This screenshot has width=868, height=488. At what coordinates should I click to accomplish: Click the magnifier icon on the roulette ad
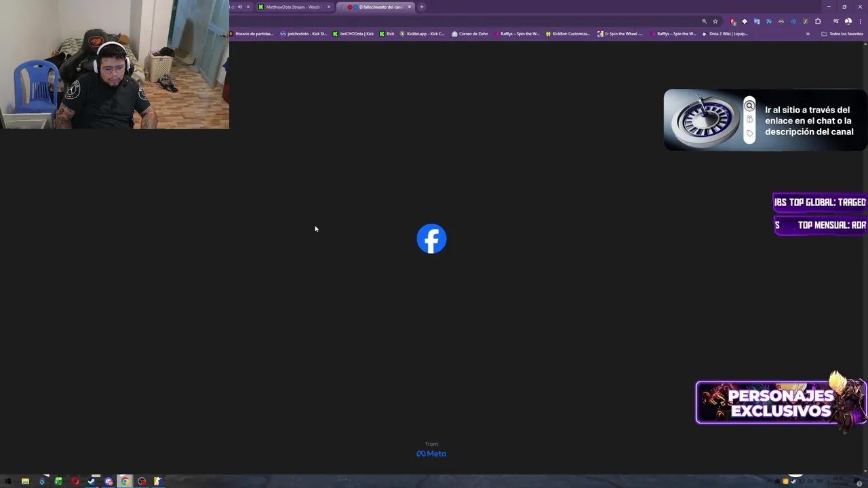(x=749, y=106)
